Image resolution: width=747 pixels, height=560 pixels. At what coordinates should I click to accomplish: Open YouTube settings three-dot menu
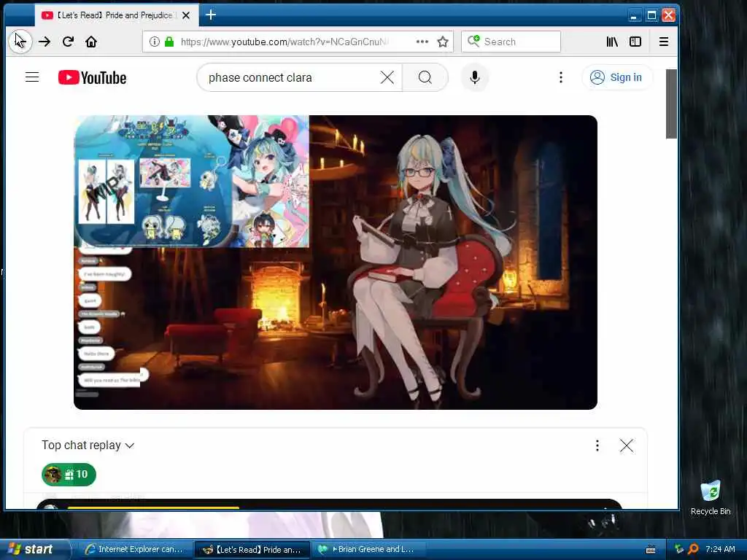point(561,77)
